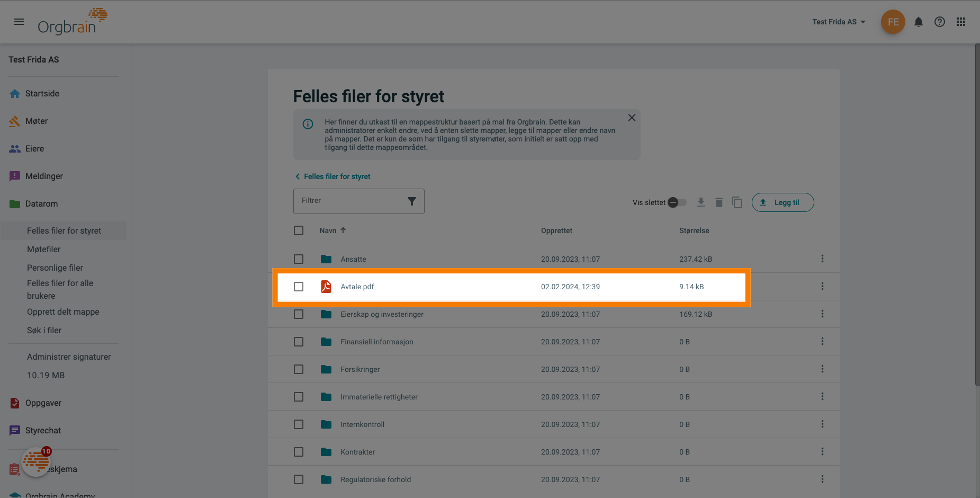980x498 pixels.
Task: Open the three-dot menu for Avtale.pdf
Action: coord(822,286)
